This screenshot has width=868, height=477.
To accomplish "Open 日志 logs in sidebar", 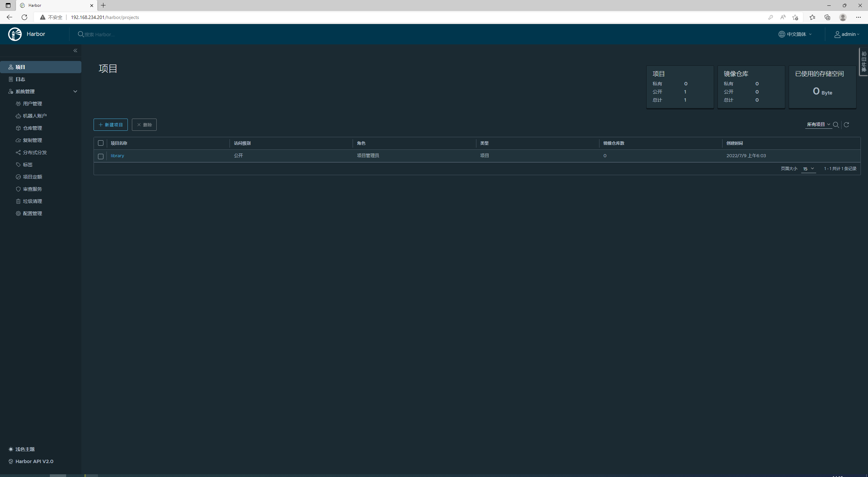I will (20, 79).
